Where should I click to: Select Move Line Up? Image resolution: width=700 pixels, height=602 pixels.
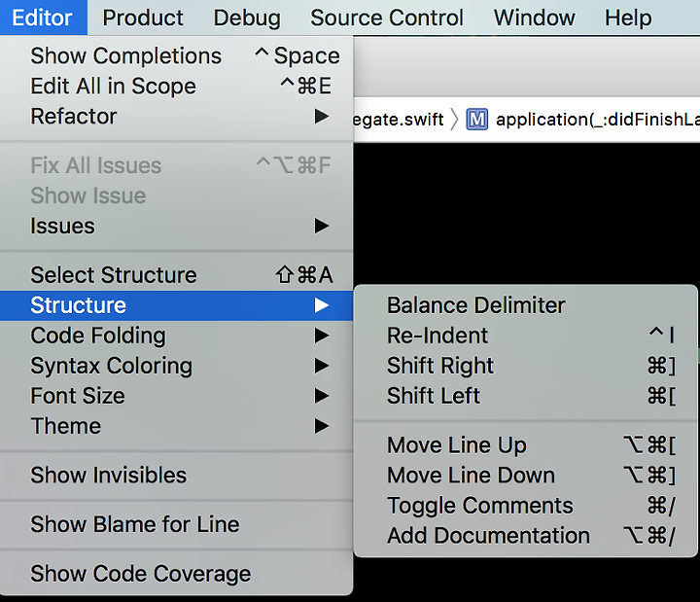[x=525, y=445]
